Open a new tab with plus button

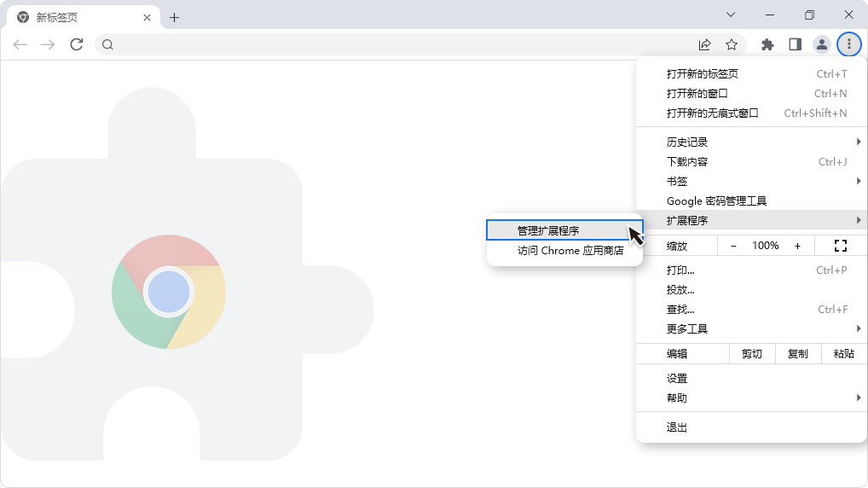175,18
